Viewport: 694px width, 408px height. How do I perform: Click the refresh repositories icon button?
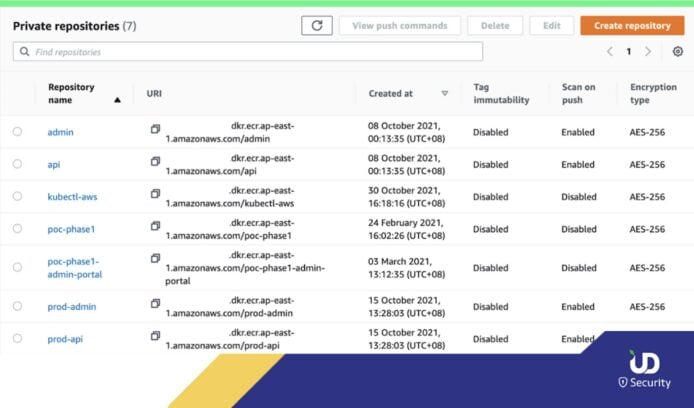point(317,26)
